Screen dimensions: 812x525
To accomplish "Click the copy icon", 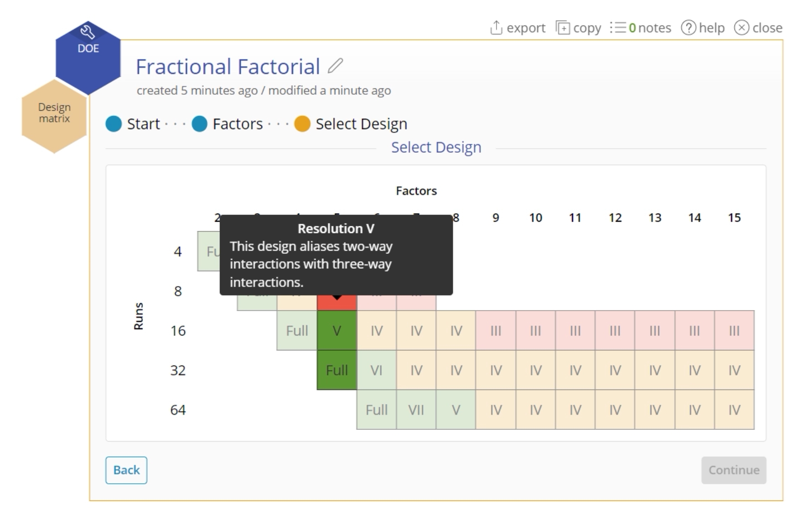I will coord(563,28).
